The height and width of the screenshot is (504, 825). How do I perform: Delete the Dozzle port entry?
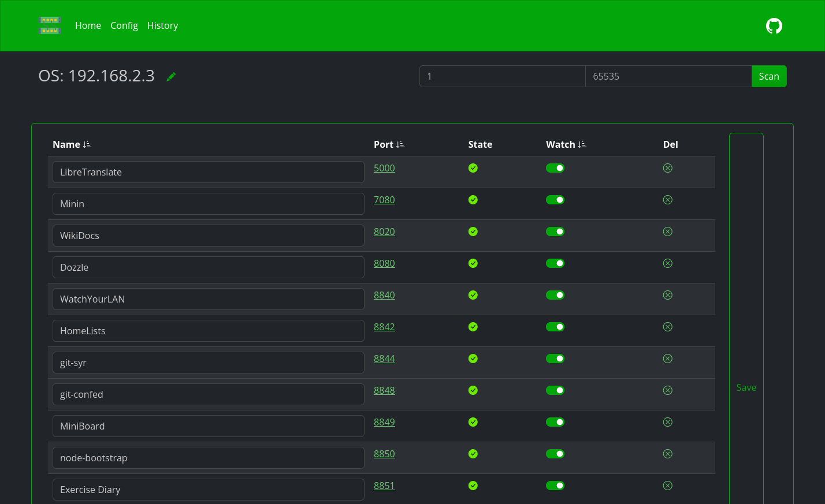(x=667, y=263)
